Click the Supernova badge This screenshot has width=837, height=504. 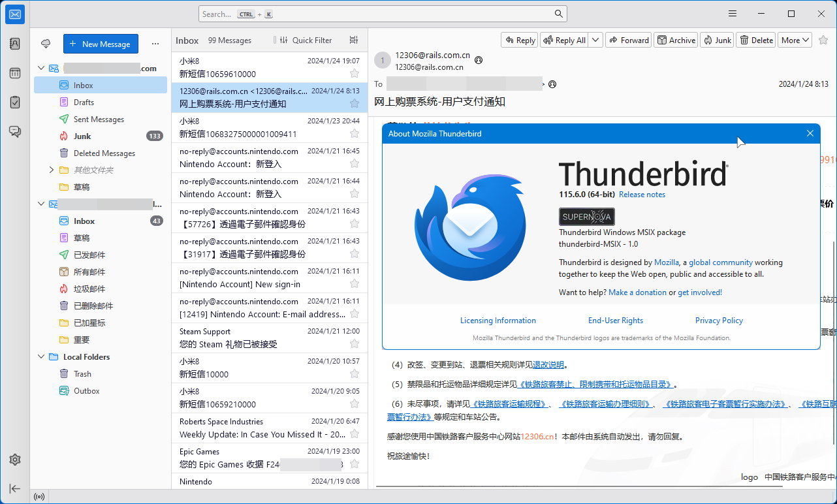click(x=587, y=217)
